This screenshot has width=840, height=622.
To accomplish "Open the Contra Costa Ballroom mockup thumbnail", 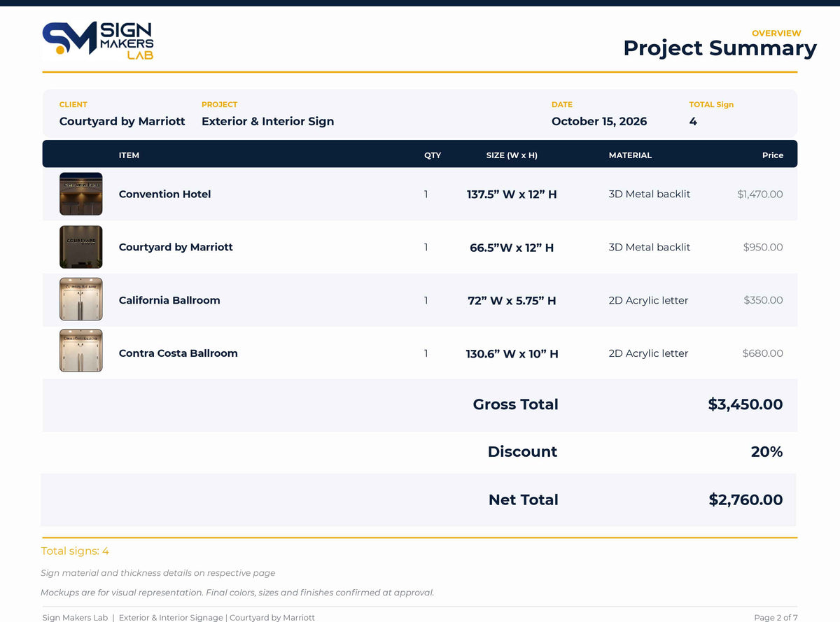I will pos(81,351).
